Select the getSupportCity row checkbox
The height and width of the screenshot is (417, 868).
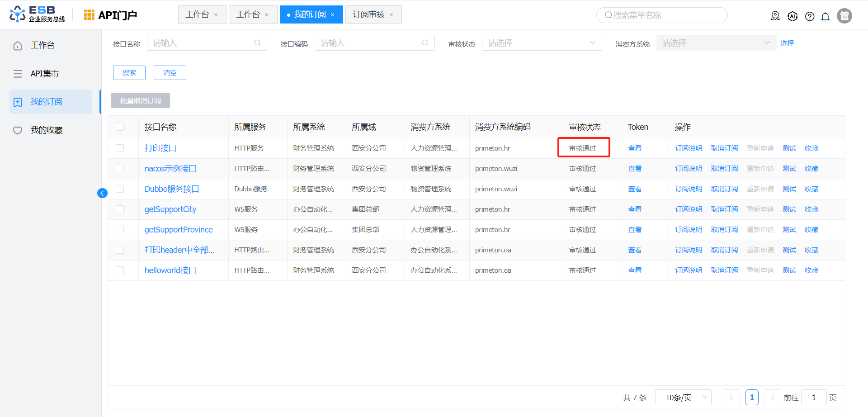point(120,209)
